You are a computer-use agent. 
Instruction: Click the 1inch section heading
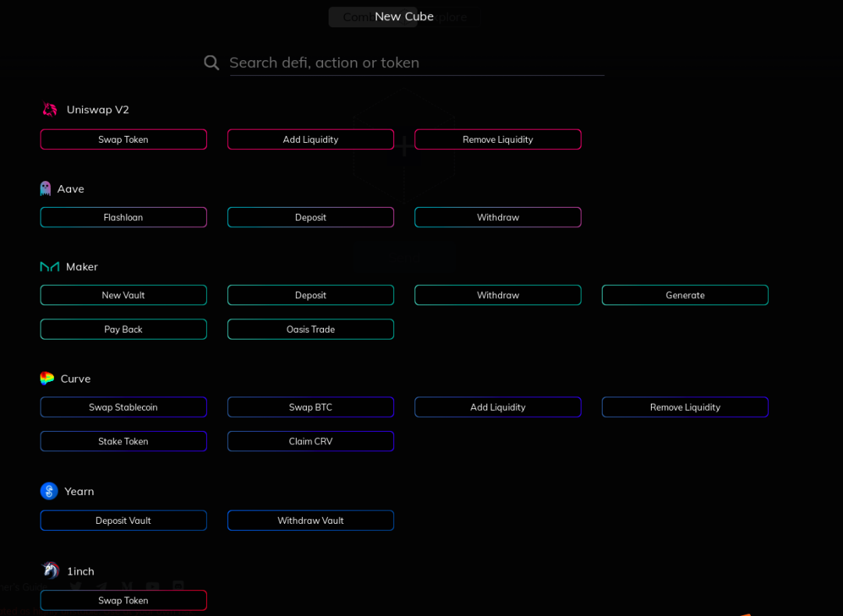[80, 571]
